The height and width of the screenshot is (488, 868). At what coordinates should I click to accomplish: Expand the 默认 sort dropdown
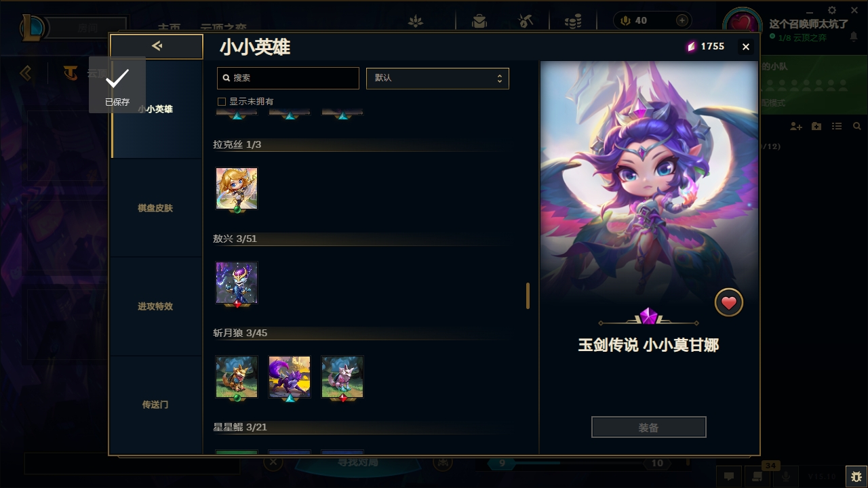click(437, 78)
